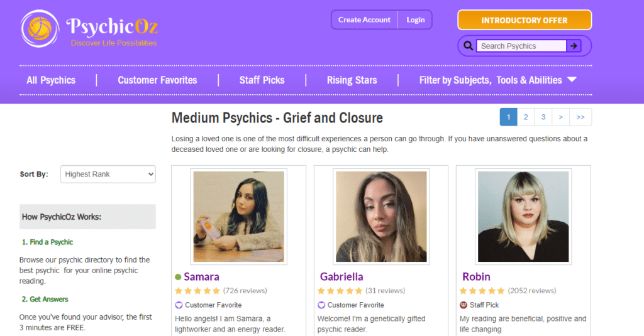Click inside the Search Psychics field
This screenshot has width=644, height=336.
[x=521, y=46]
